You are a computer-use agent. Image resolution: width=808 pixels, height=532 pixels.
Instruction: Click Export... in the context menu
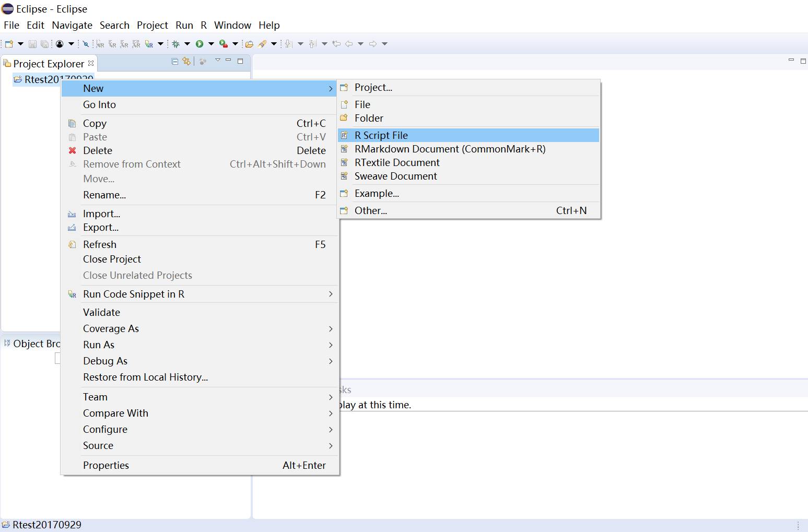(x=200, y=227)
